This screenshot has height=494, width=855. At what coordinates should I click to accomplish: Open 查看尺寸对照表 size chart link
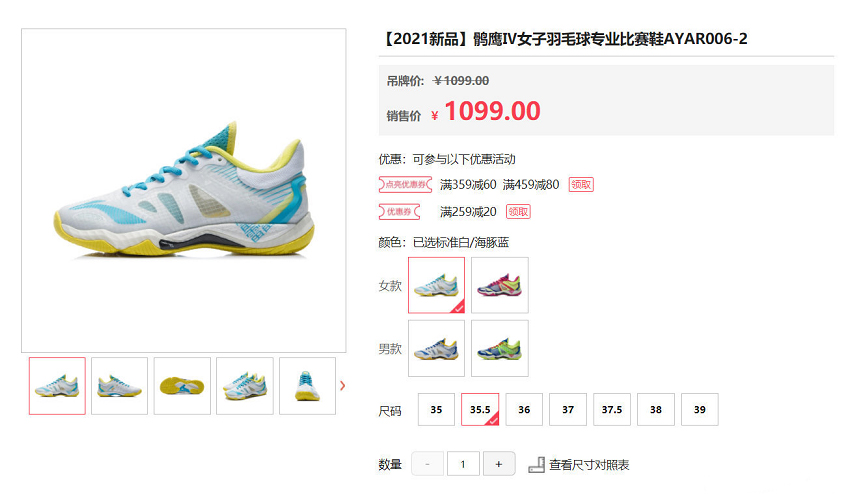tap(589, 465)
